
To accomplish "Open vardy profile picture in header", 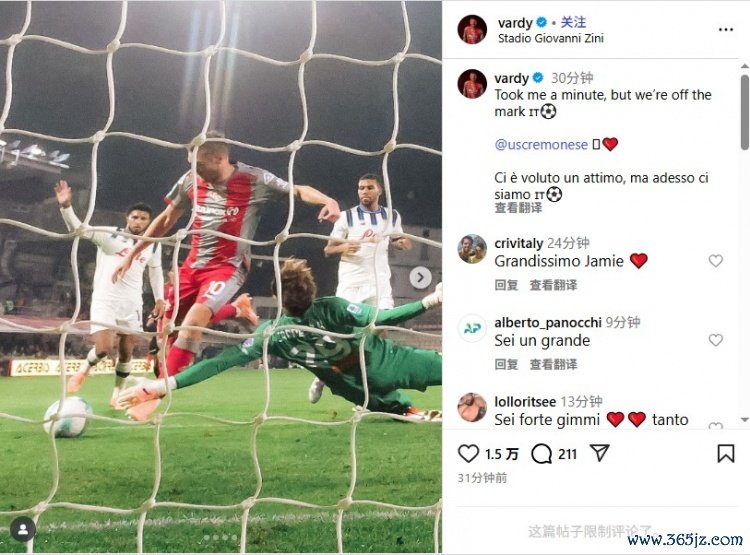I will pyautogui.click(x=472, y=29).
